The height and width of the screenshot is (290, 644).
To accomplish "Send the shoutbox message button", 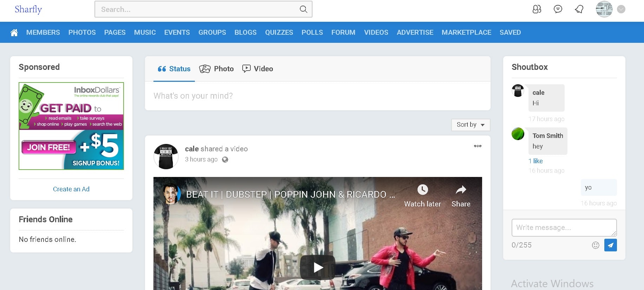I will 610,245.
